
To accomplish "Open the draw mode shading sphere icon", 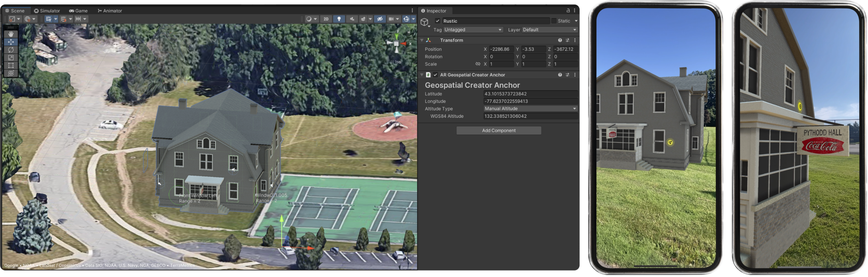I will click(309, 19).
